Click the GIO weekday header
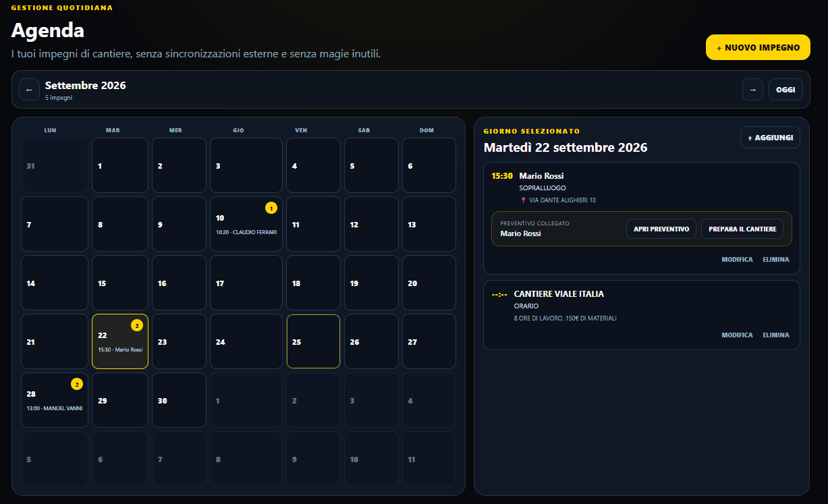 tap(238, 130)
